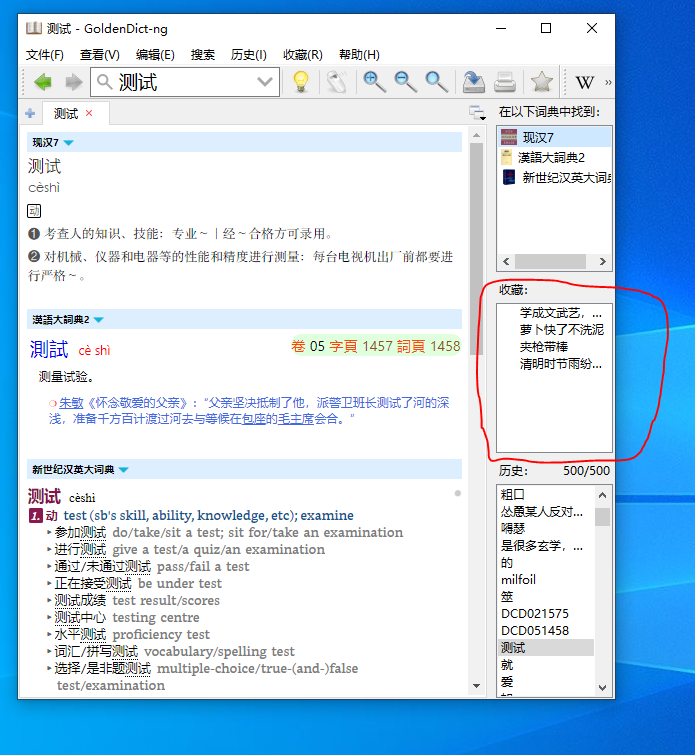This screenshot has width=695, height=755.
Task: Click the print icon
Action: click(505, 82)
